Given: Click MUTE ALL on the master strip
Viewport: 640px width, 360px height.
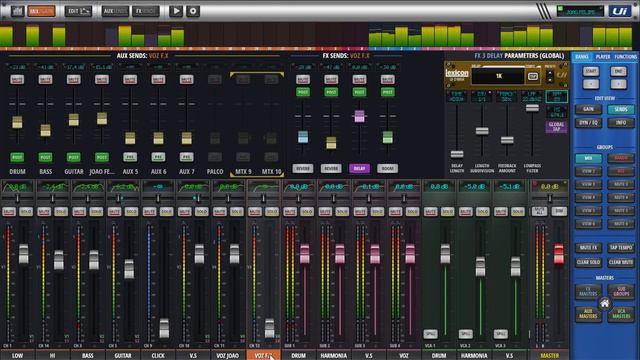Looking at the screenshot, I should 539,211.
